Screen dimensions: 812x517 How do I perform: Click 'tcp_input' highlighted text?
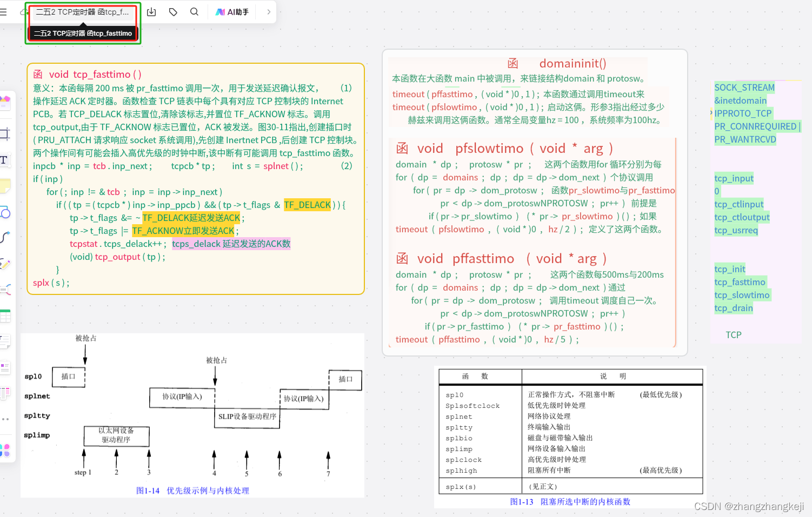(734, 178)
